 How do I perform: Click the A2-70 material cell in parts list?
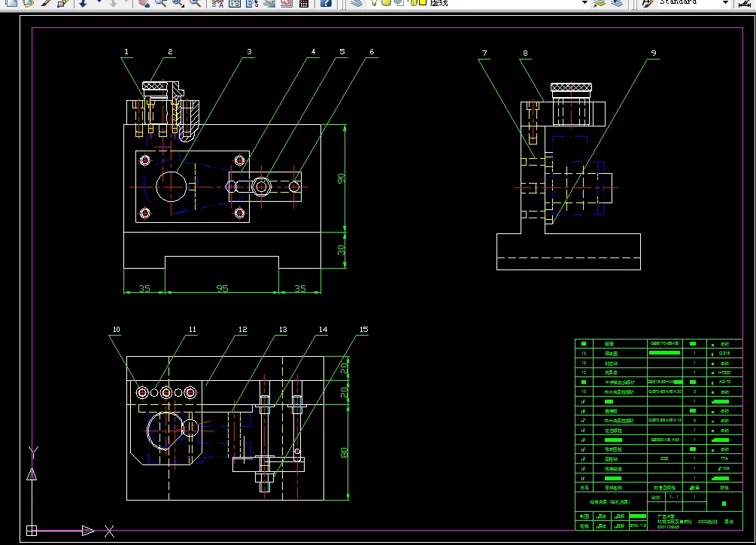pos(724,382)
